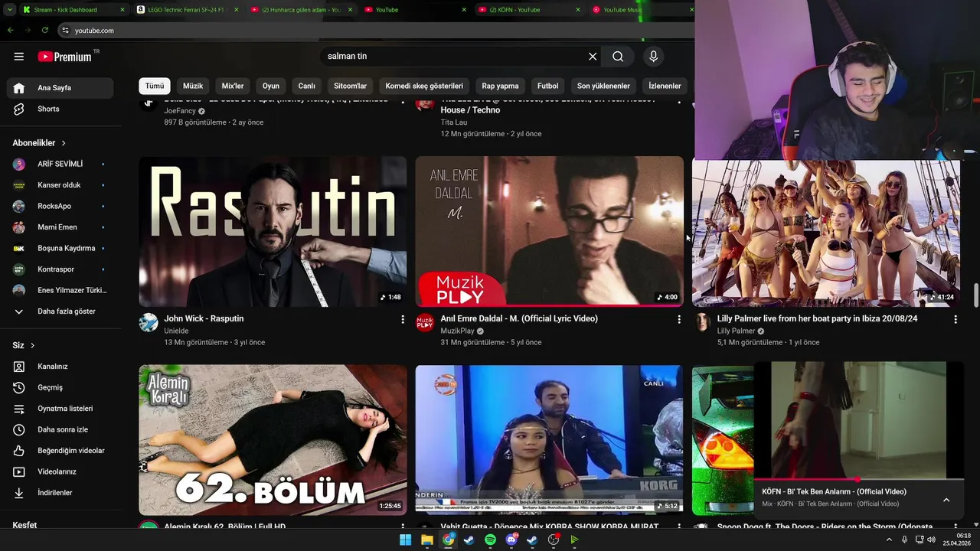The image size is (980, 551).
Task: Go back with browser back arrow
Action: pyautogui.click(x=11, y=30)
